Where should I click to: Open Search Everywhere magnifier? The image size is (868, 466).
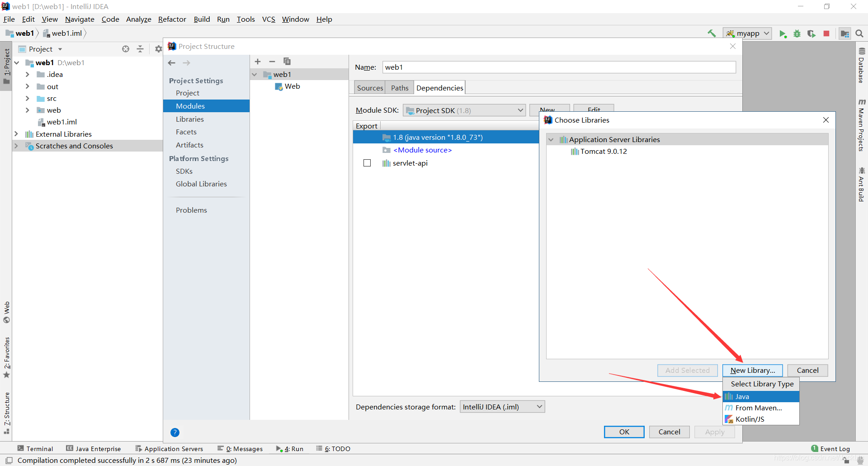tap(859, 33)
